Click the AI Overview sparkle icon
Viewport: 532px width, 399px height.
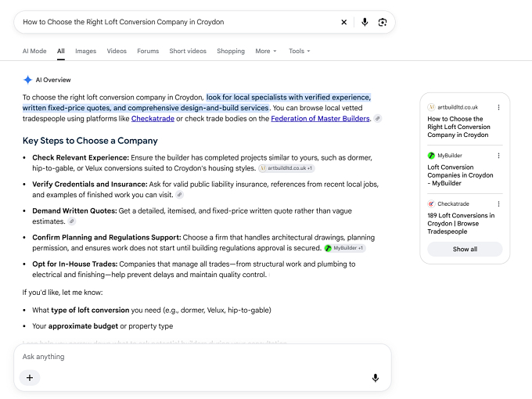[27, 80]
